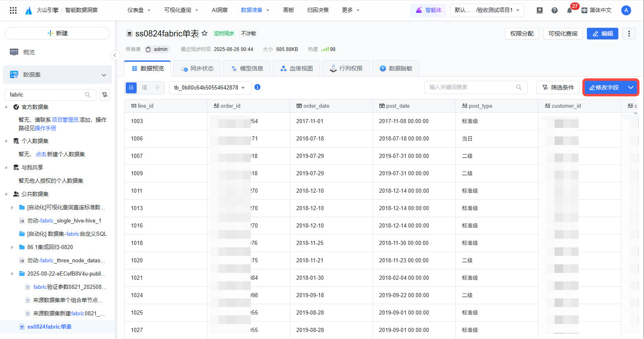
Task: Click the 权限分配 button
Action: coord(521,34)
